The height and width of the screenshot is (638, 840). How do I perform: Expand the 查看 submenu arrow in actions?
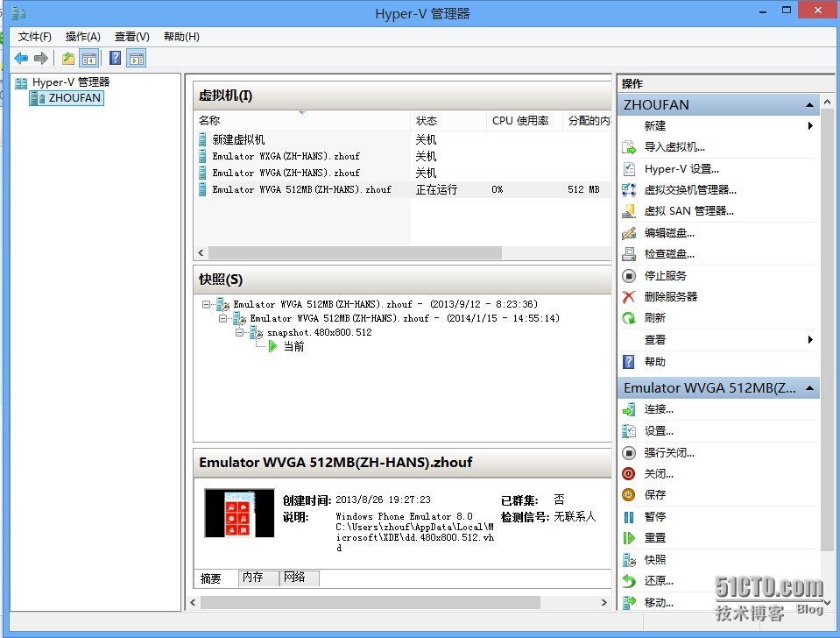[810, 339]
